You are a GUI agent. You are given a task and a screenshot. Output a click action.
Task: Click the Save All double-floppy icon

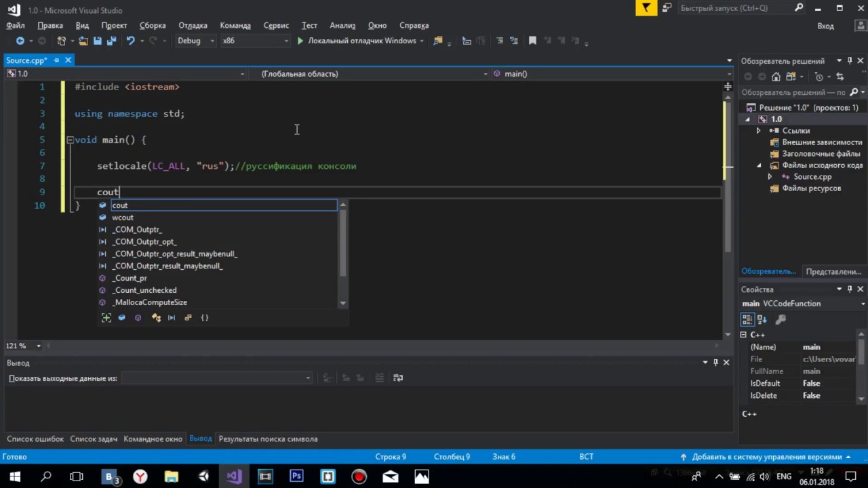click(x=111, y=41)
